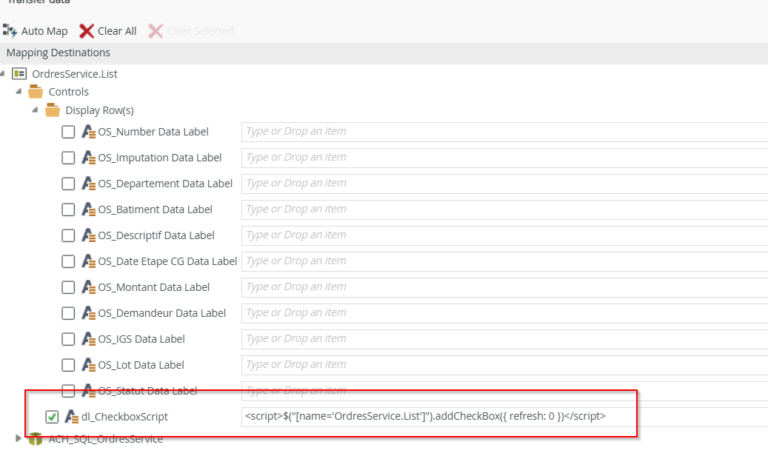Click the Auto Map icon
Screen dimensions: 768x456
tap(10, 31)
